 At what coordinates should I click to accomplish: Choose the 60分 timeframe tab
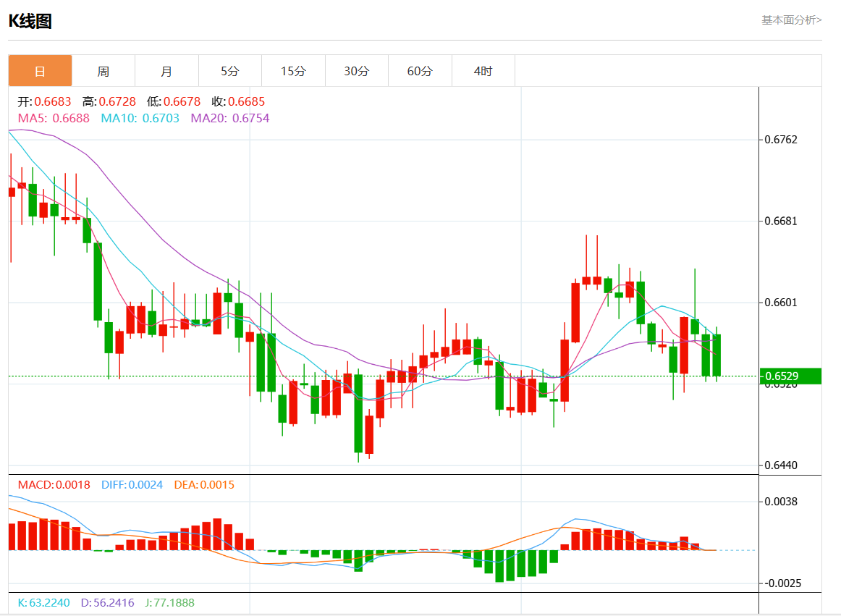click(x=420, y=71)
